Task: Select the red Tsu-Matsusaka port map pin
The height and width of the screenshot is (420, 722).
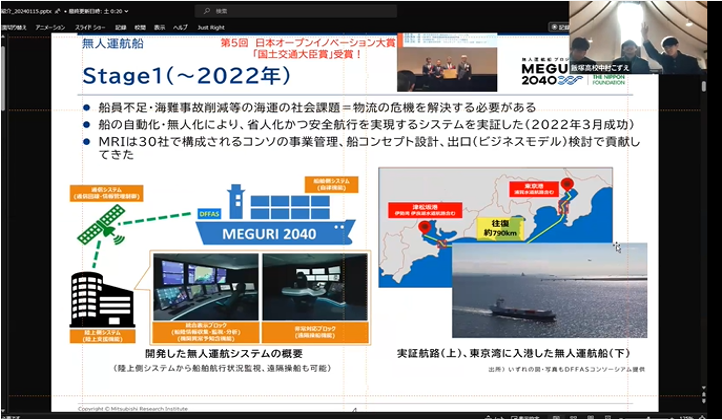Action: [424, 228]
